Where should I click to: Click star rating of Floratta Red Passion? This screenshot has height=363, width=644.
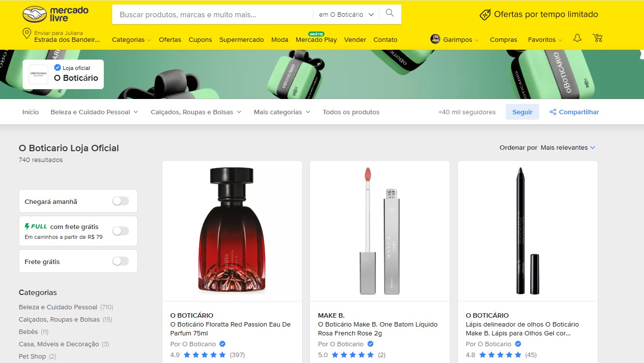pyautogui.click(x=205, y=355)
